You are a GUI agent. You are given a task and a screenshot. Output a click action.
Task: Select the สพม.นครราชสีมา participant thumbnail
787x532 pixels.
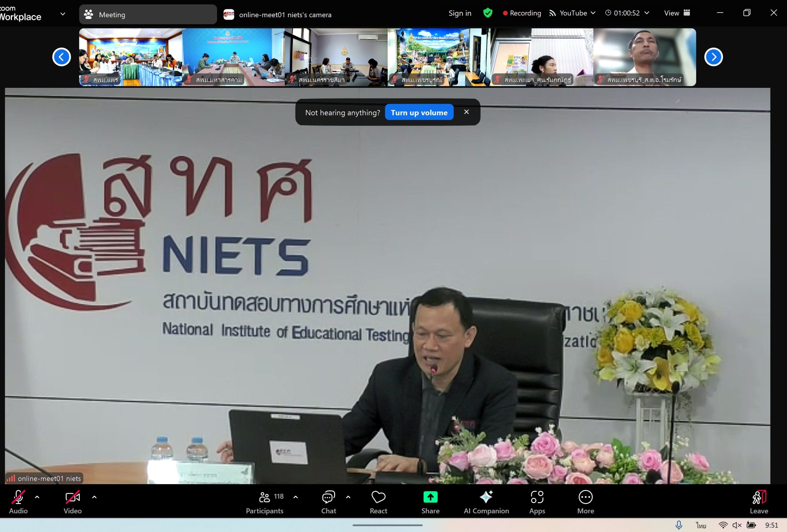[336, 57]
